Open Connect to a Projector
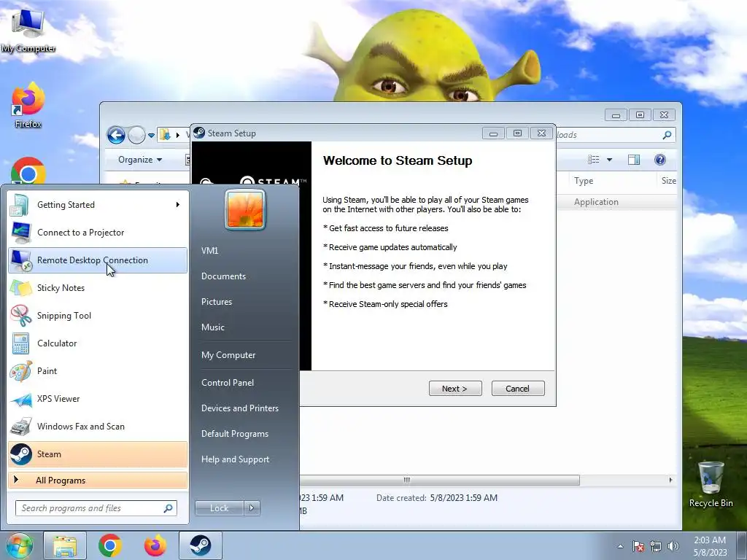Image resolution: width=747 pixels, height=560 pixels. click(98, 233)
